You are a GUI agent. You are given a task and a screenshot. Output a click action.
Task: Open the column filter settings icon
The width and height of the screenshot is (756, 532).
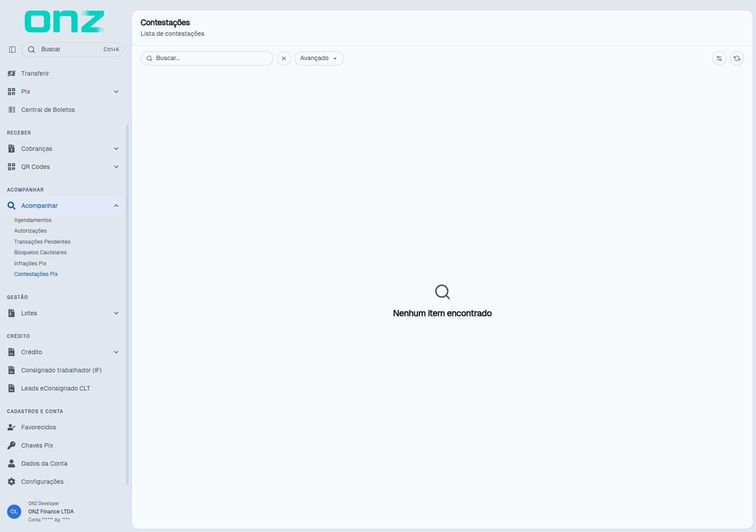pos(719,58)
